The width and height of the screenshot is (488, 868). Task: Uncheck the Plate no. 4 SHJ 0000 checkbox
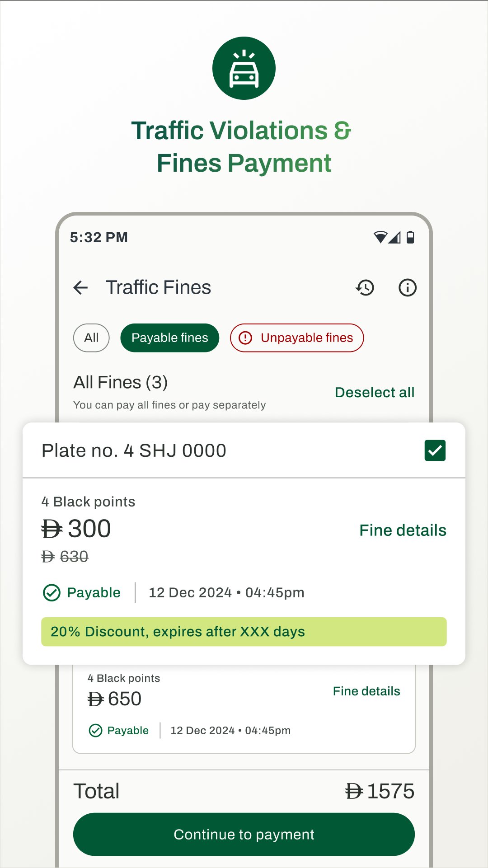coord(435,450)
